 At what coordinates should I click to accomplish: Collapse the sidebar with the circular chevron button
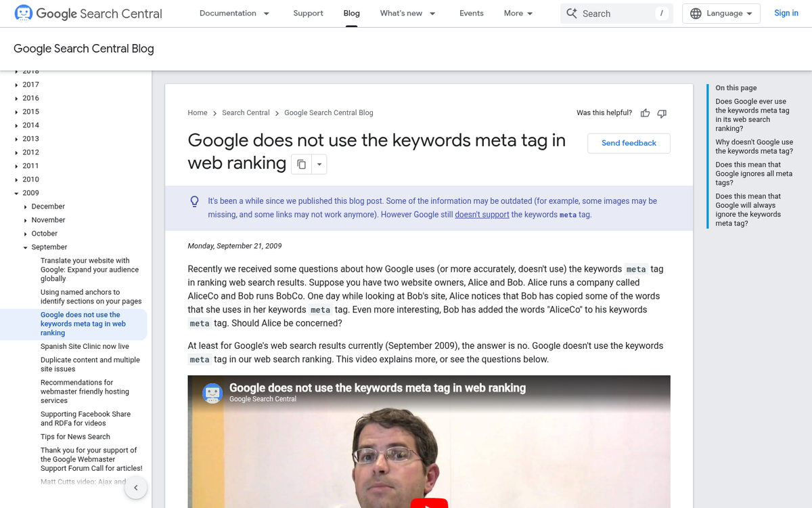coord(135,487)
